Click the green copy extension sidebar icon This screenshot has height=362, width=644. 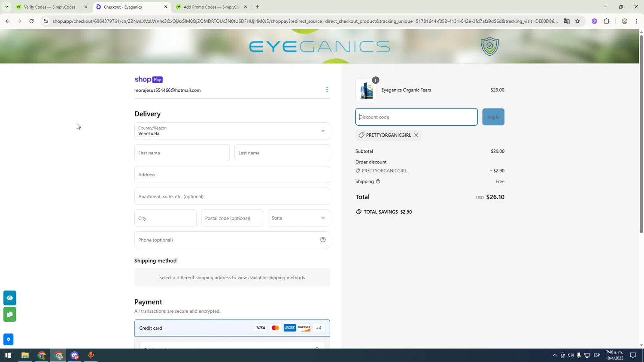click(9, 314)
